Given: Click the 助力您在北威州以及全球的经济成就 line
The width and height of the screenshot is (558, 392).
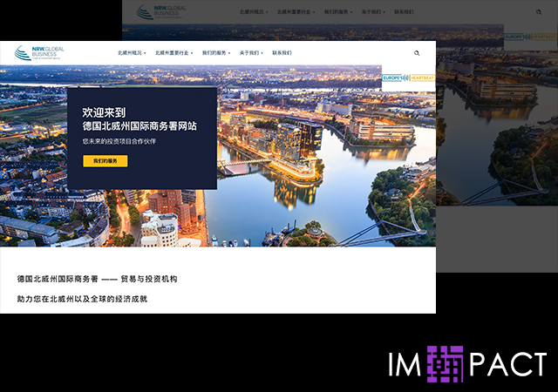Looking at the screenshot, I should (82, 299).
